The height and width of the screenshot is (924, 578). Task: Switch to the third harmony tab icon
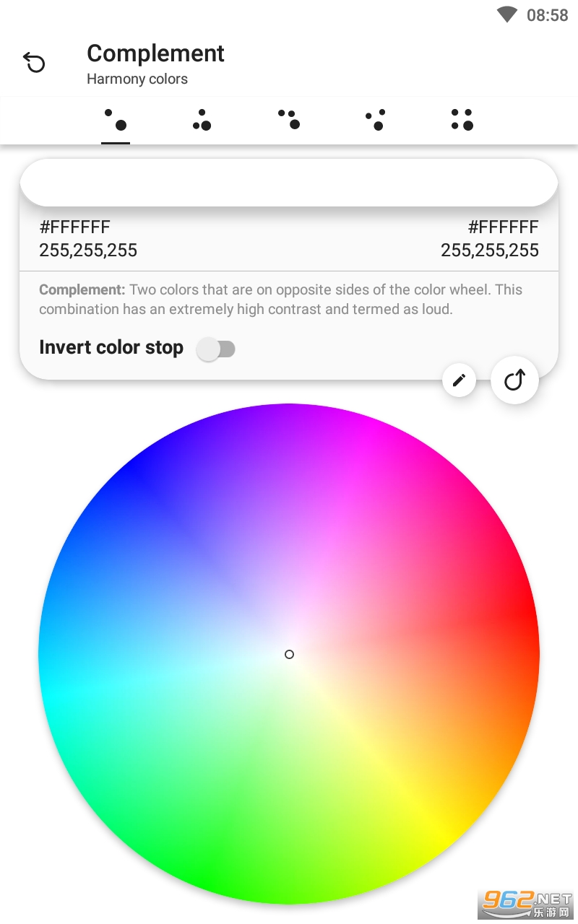[289, 120]
